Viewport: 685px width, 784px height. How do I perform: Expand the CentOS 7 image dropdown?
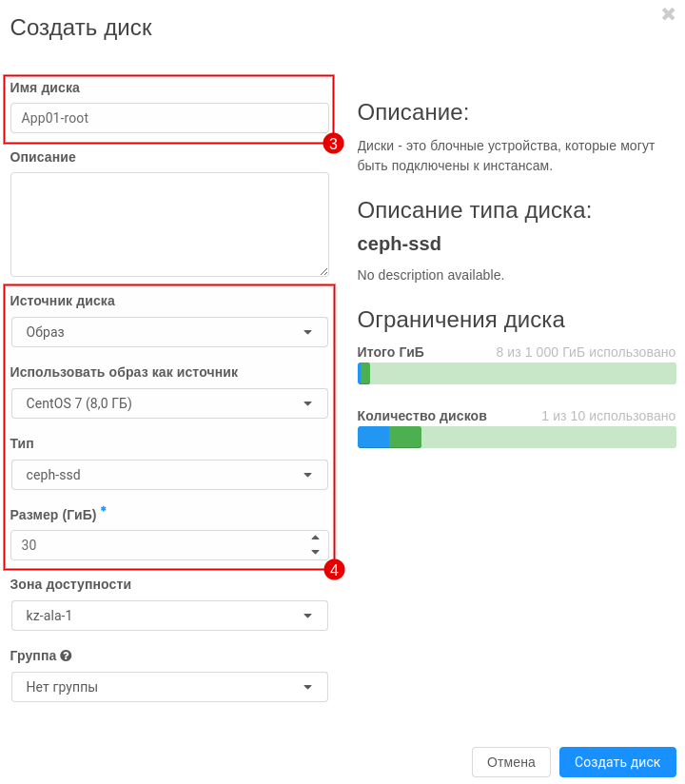169,403
